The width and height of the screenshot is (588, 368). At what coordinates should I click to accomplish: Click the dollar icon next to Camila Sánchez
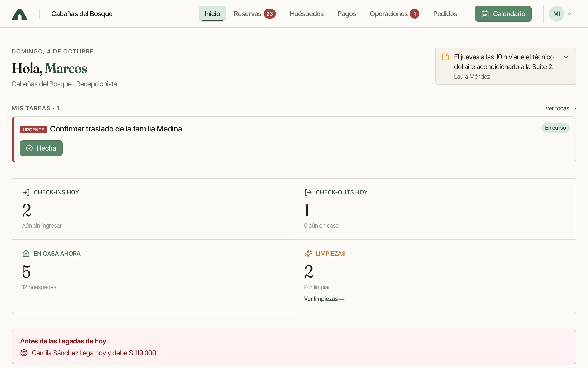(24, 353)
